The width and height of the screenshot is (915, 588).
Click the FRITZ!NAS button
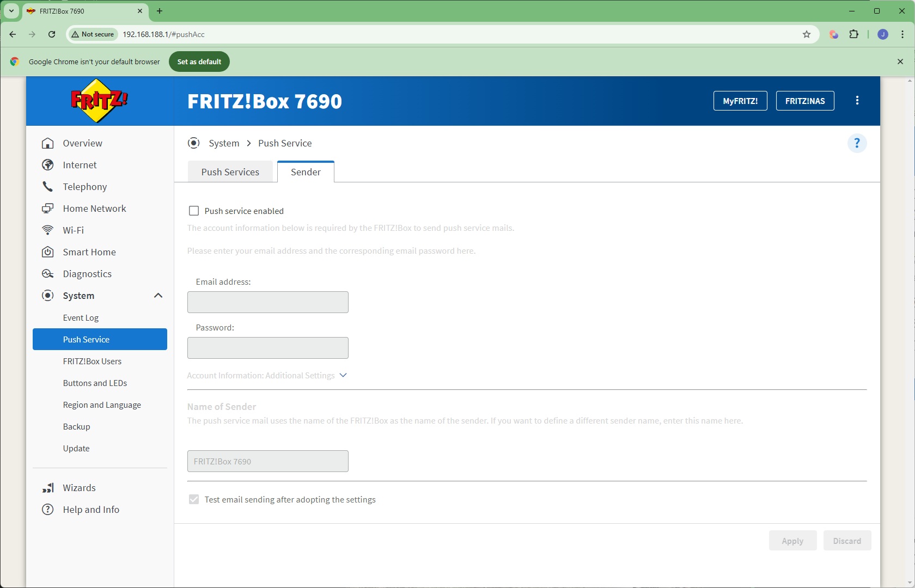(805, 101)
